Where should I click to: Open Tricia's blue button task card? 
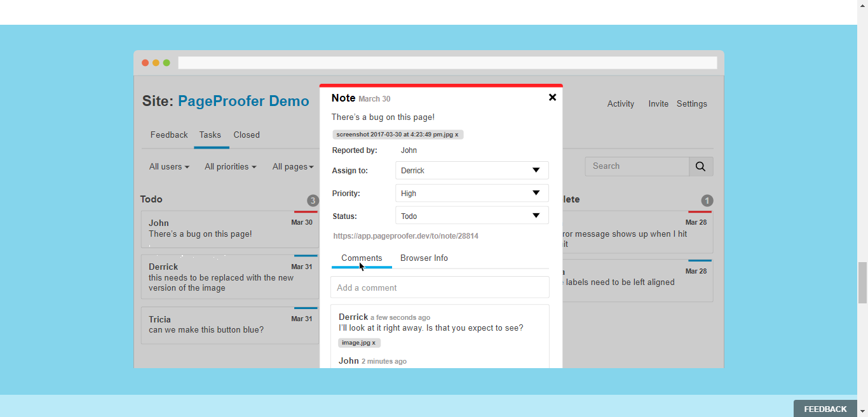click(230, 326)
